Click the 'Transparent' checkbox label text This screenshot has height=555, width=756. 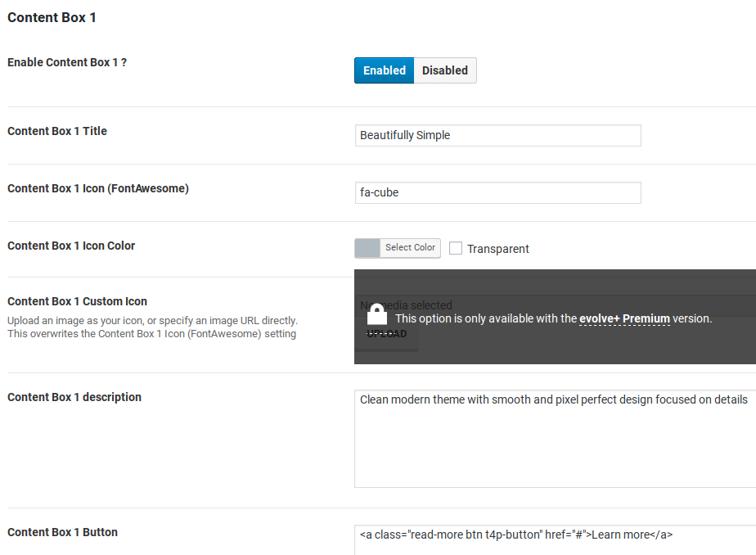tap(497, 249)
